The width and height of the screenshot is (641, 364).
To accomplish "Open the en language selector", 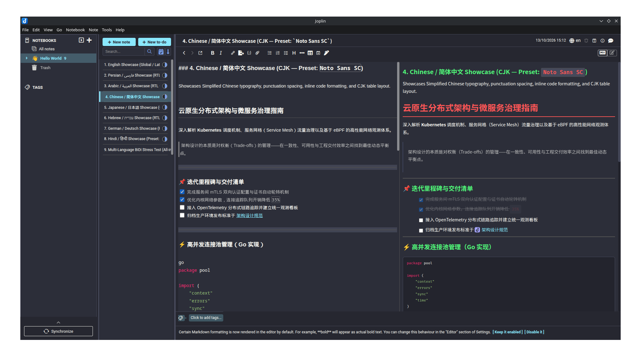I will tap(575, 41).
